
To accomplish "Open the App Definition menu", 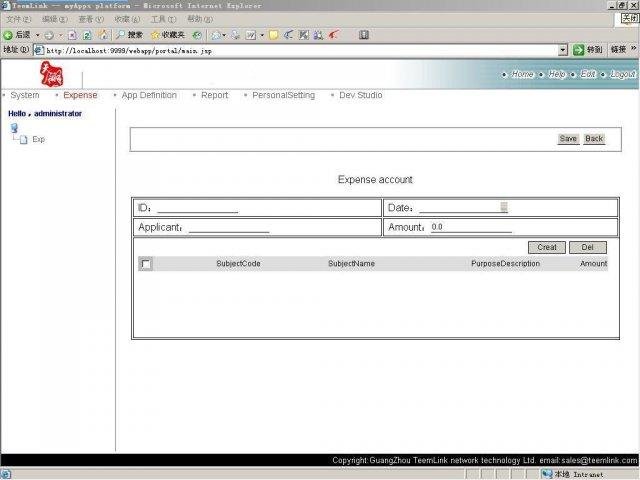I will [149, 96].
